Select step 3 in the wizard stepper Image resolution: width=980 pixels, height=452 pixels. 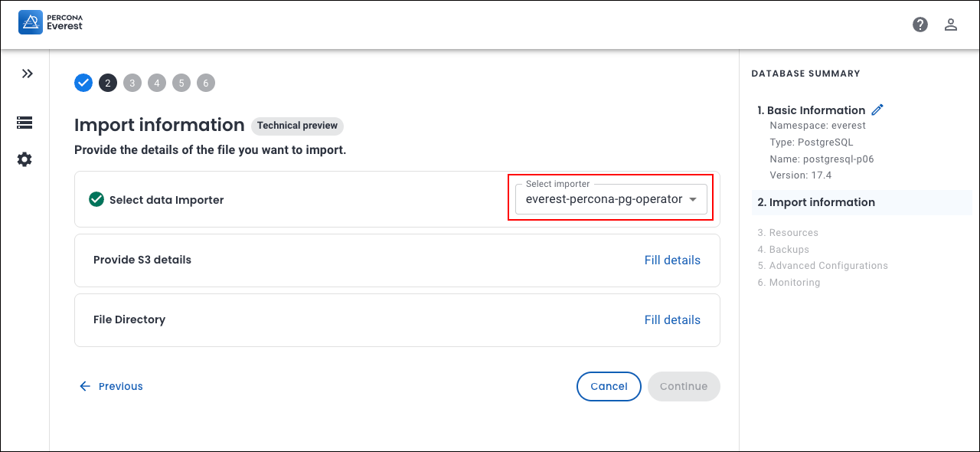click(132, 83)
